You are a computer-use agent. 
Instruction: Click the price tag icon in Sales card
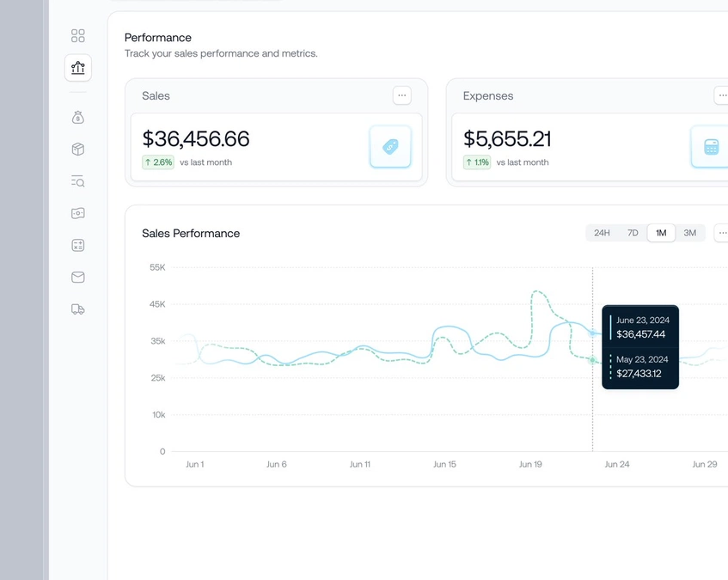tap(390, 147)
